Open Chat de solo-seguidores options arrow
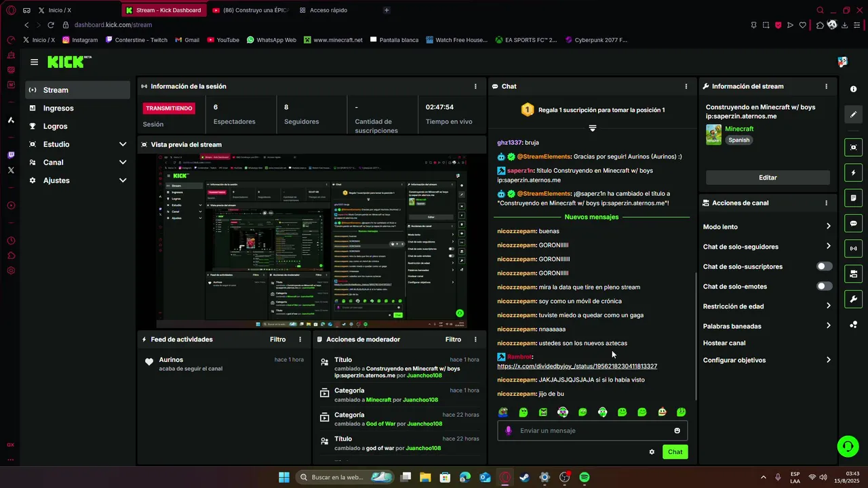The width and height of the screenshot is (868, 488). click(x=828, y=246)
